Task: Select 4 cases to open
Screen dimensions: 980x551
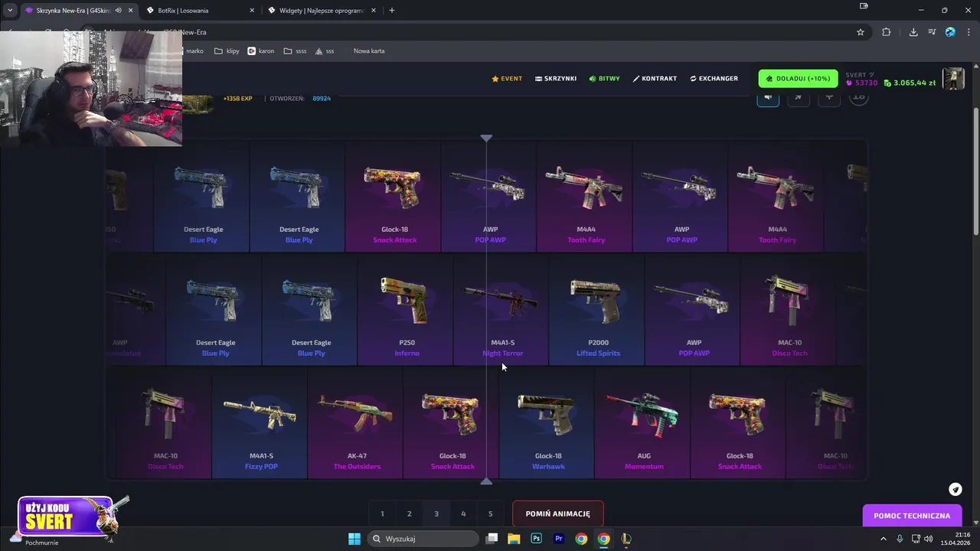Action: tap(463, 514)
